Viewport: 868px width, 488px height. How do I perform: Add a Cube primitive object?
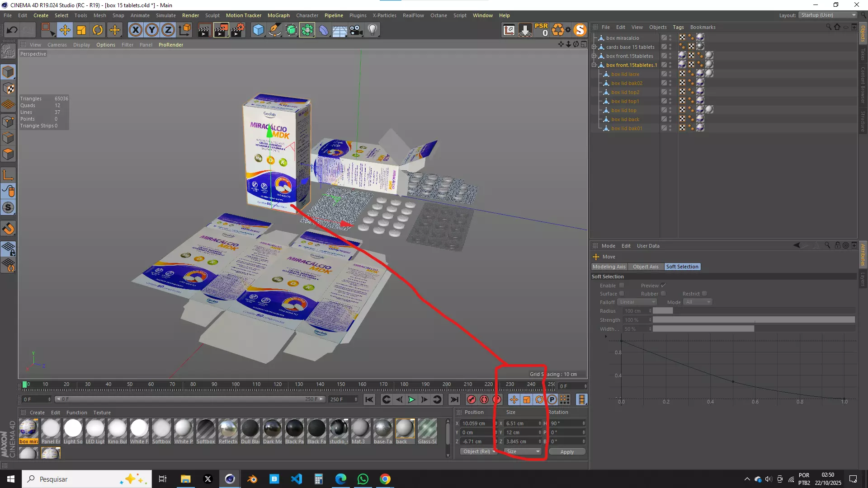[258, 30]
